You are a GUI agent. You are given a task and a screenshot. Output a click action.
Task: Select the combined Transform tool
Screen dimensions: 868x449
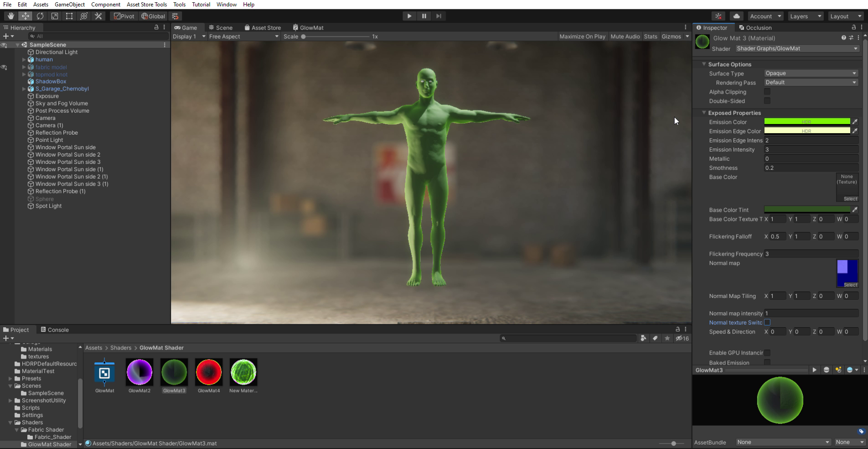pos(83,16)
